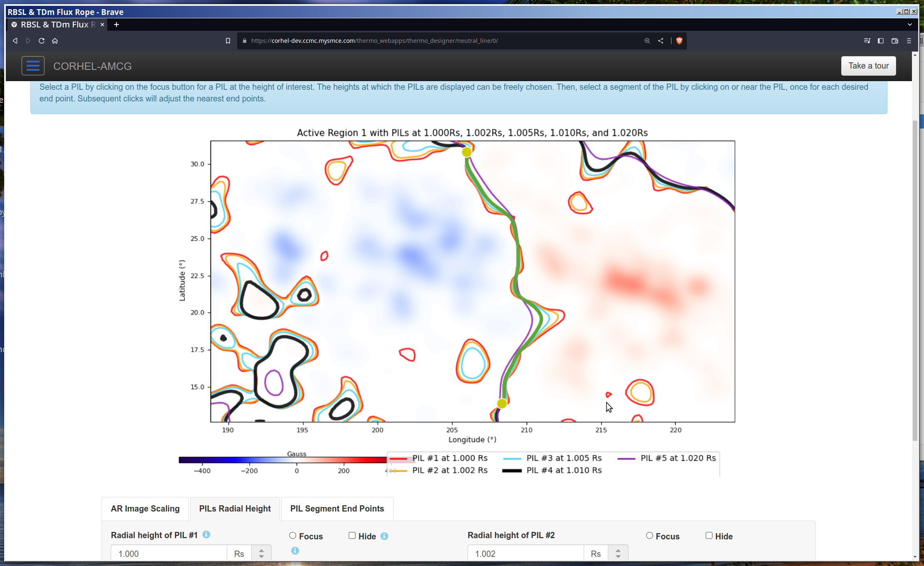This screenshot has height=566, width=924.
Task: Click the browser reload icon
Action: [42, 41]
